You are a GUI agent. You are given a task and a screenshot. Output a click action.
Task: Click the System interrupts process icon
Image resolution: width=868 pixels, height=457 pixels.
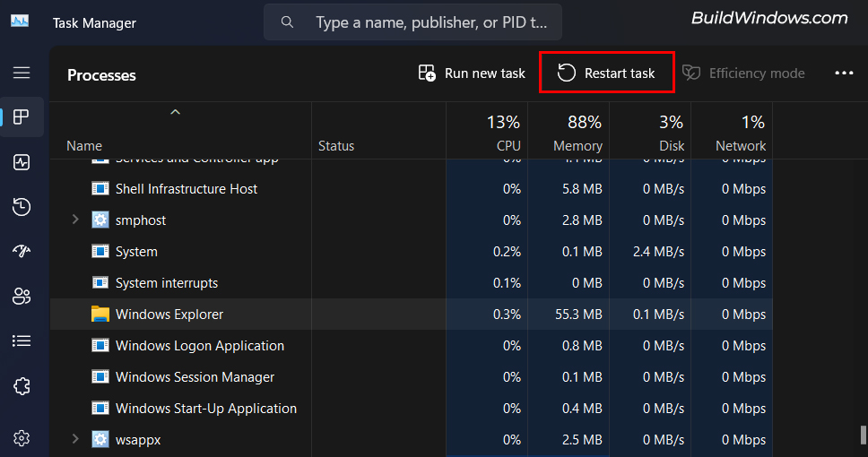(x=100, y=283)
